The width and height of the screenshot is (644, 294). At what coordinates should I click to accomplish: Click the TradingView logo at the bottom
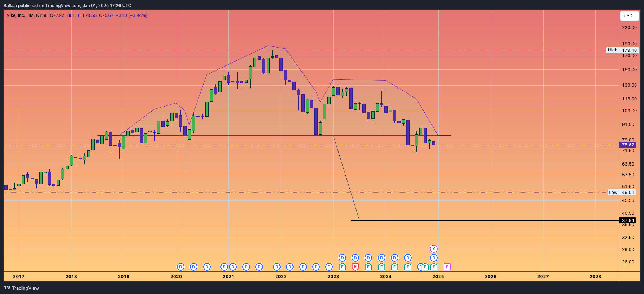21,288
